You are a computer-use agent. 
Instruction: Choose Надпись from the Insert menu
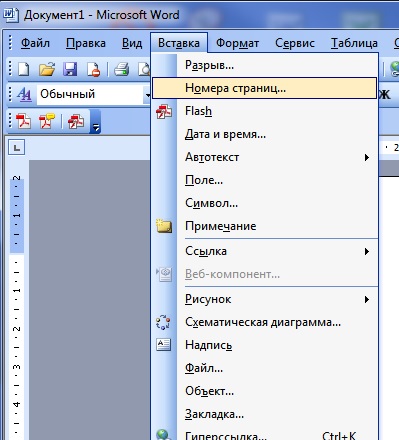[264, 345]
